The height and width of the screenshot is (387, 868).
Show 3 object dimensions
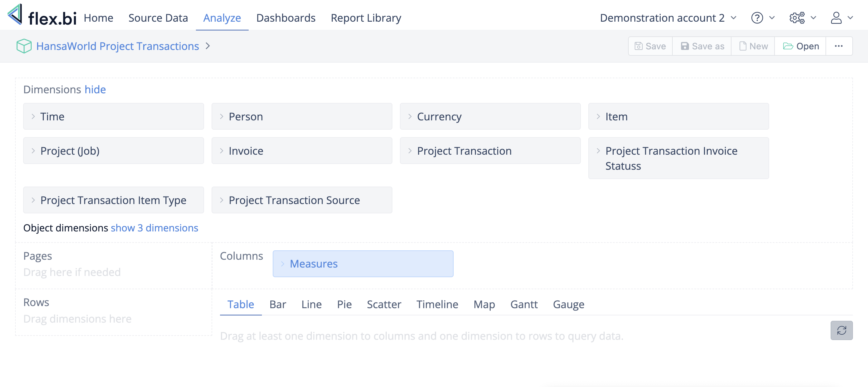click(154, 228)
